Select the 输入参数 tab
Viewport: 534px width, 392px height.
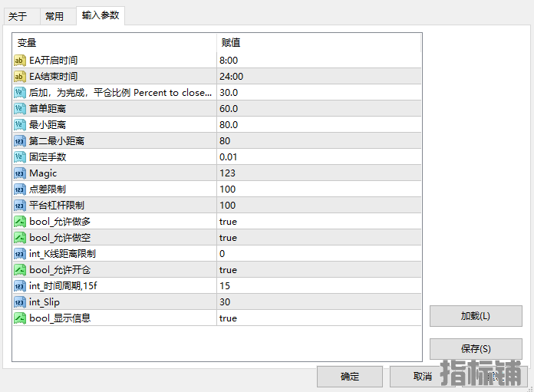[101, 15]
